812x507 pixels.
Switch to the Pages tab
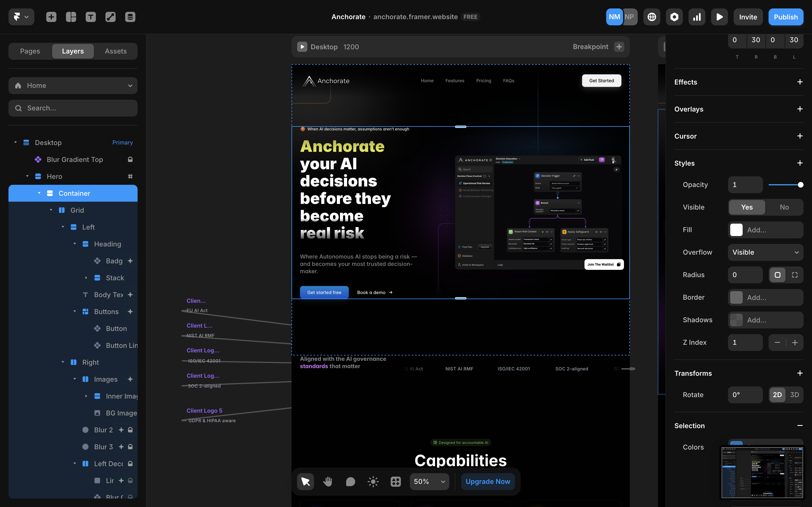tap(30, 51)
